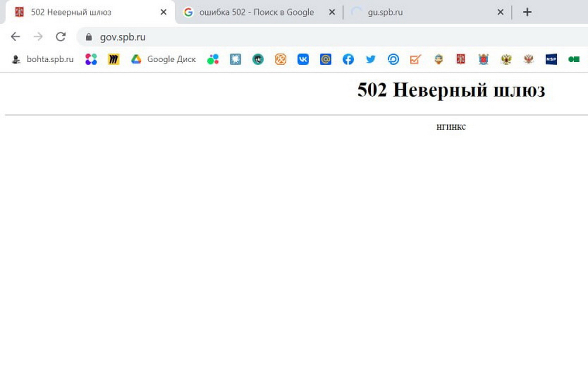The height and width of the screenshot is (392, 588).
Task: Open the green pill-shaped bookmark icon
Action: tap(574, 59)
